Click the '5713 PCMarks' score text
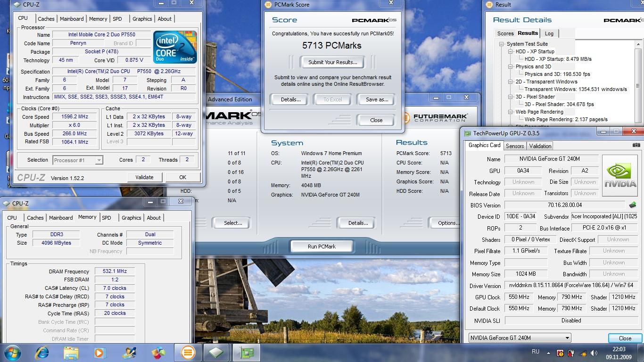644x362 pixels. click(332, 46)
